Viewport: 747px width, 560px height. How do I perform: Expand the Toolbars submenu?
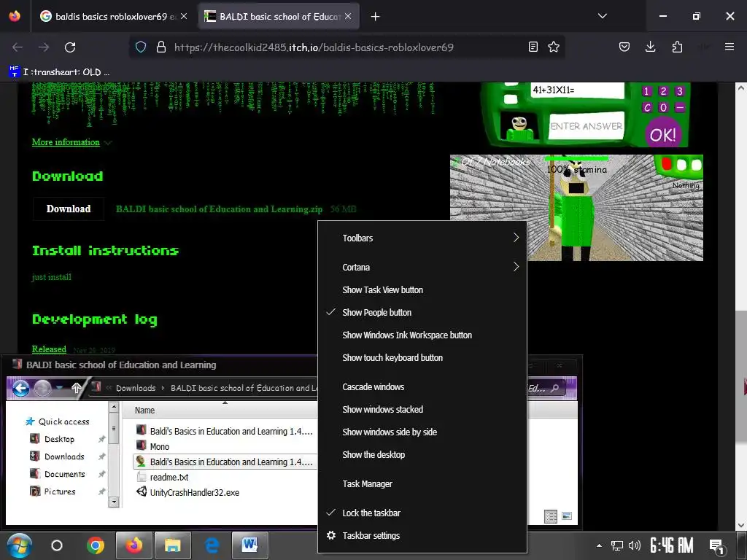pos(422,238)
